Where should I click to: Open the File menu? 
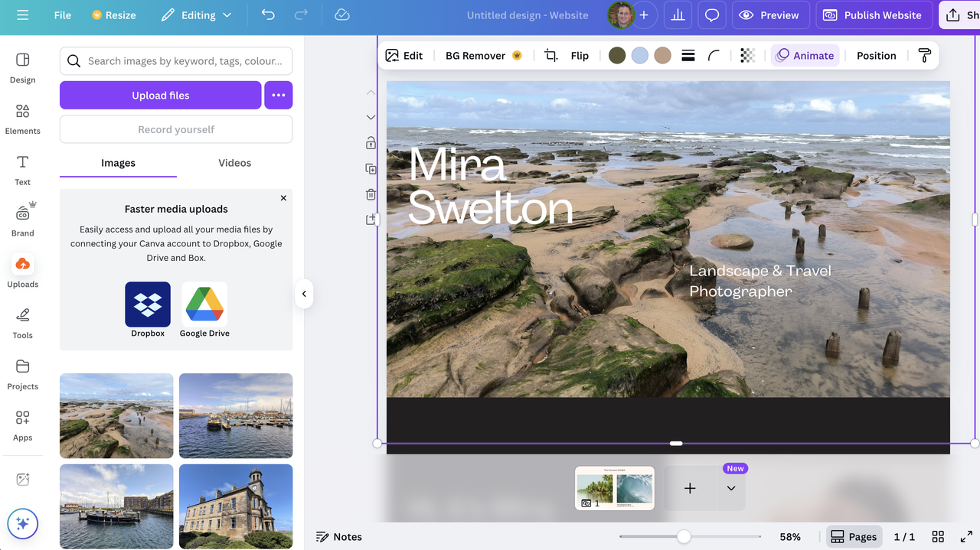[x=63, y=15]
